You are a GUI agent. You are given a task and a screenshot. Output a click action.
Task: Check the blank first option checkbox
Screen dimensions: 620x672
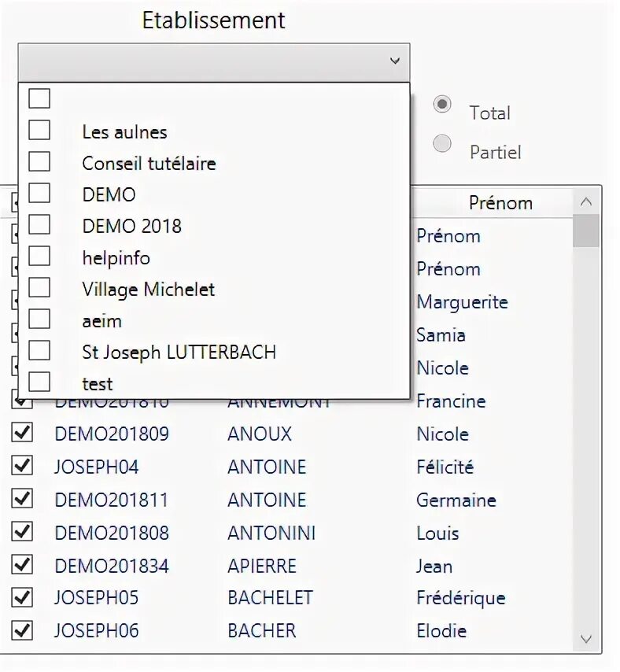click(x=39, y=99)
